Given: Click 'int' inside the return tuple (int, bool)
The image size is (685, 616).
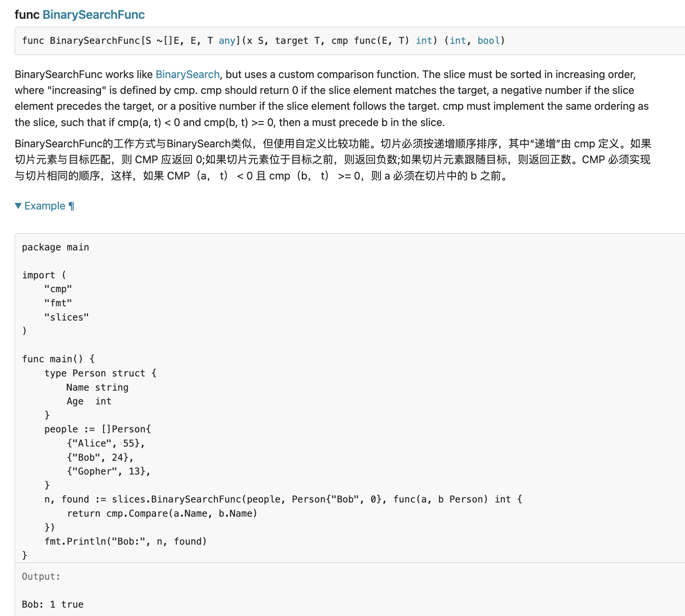Looking at the screenshot, I should (x=458, y=40).
